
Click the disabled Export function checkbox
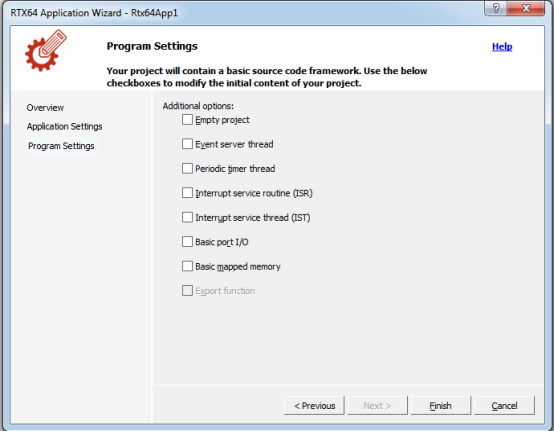187,291
